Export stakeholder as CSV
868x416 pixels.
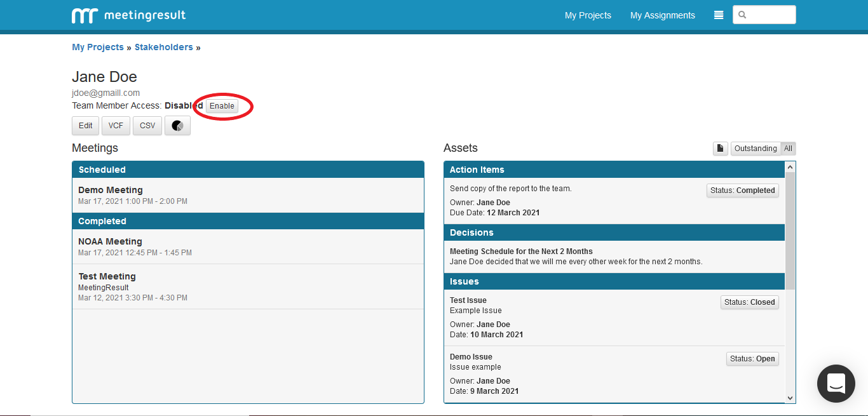click(147, 126)
